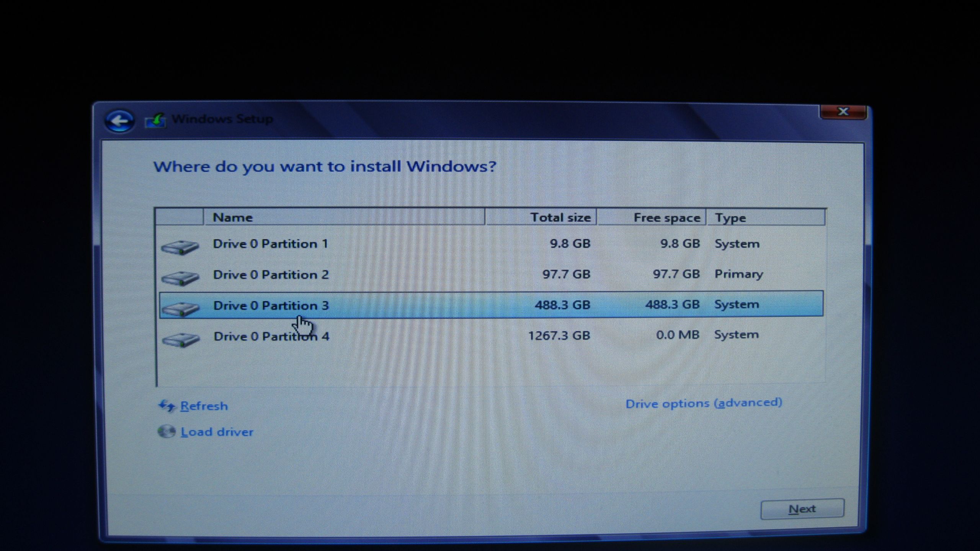Sort by the Type column header

(x=766, y=218)
